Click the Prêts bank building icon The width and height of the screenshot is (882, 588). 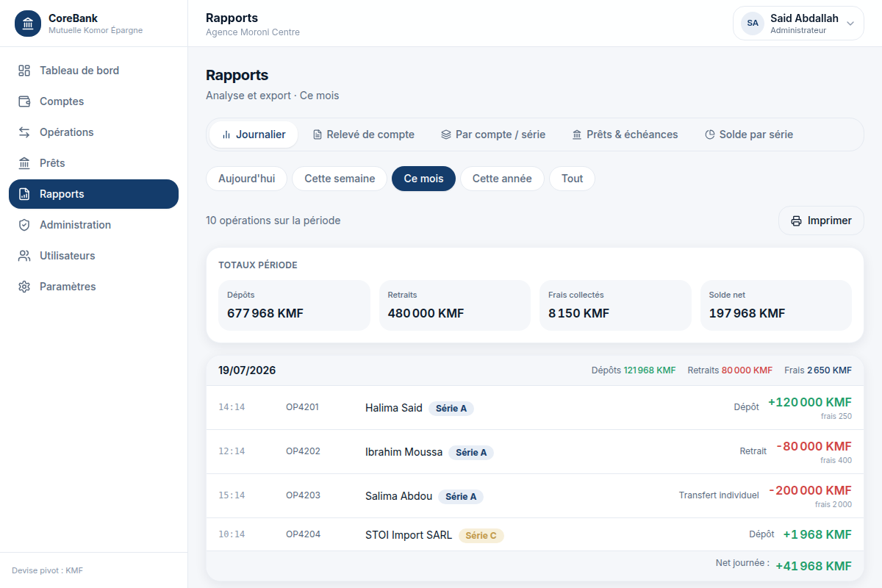coord(24,163)
